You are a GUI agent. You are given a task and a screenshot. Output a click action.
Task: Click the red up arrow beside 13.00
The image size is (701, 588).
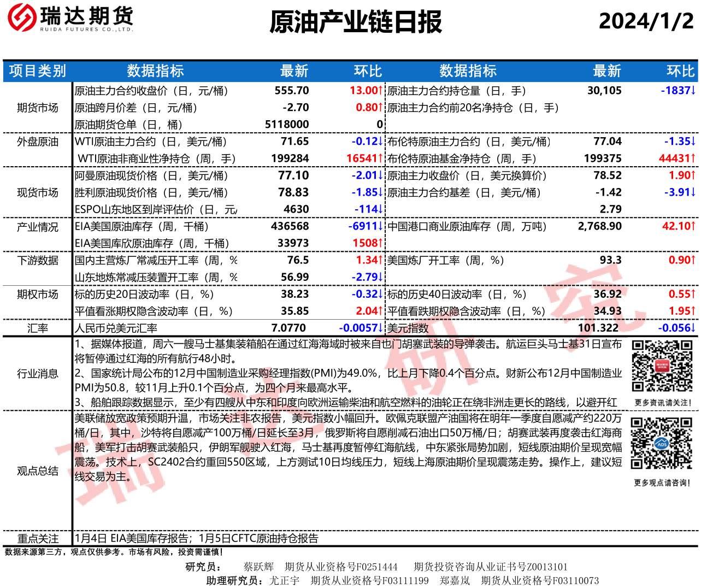[381, 91]
